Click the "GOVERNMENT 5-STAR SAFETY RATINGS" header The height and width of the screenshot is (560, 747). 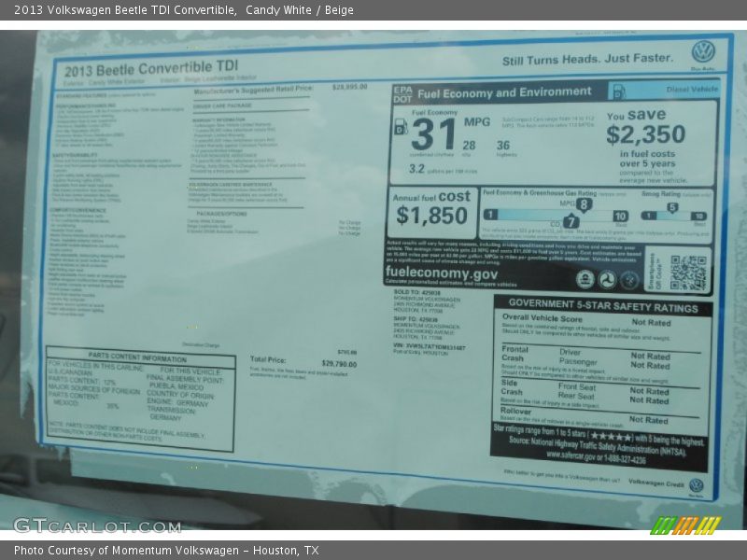click(603, 305)
